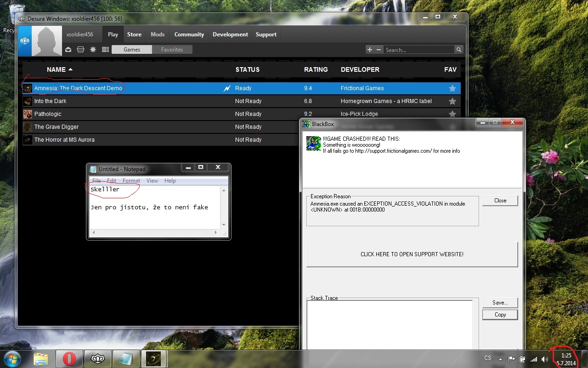Toggle favorite star for Amnesia demo
The width and height of the screenshot is (588, 368).
(452, 88)
